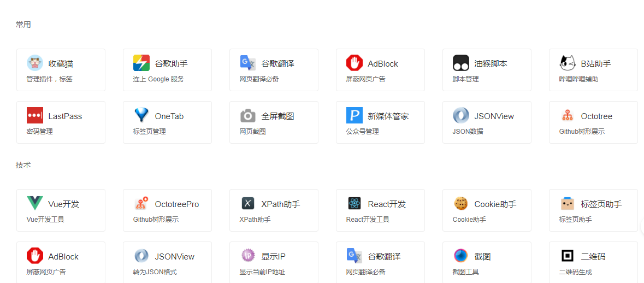Click the B站助手 cat-face icon
Image resolution: width=644 pixels, height=283 pixels.
(567, 63)
